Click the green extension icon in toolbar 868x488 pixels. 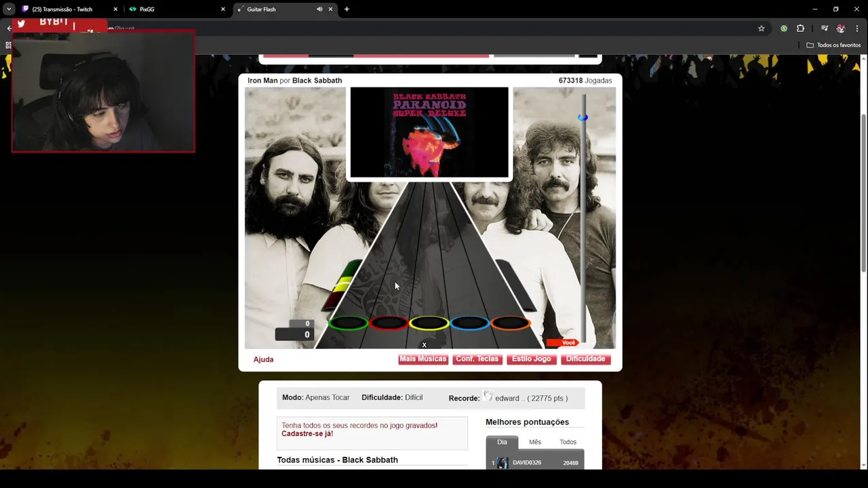784,28
